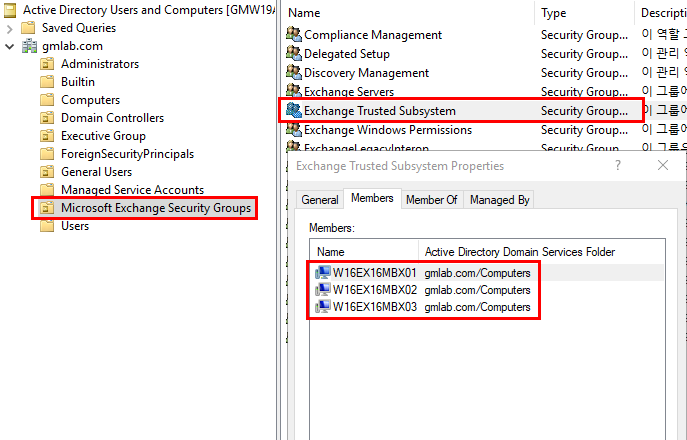This screenshot has height=440, width=687.
Task: Select the Exchange Windows Permissions row name
Action: tap(388, 130)
